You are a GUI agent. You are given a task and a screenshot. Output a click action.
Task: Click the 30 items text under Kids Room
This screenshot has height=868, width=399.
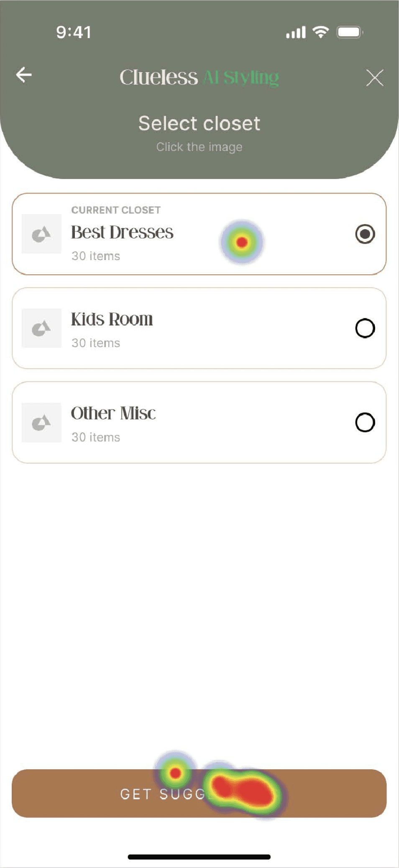(96, 343)
